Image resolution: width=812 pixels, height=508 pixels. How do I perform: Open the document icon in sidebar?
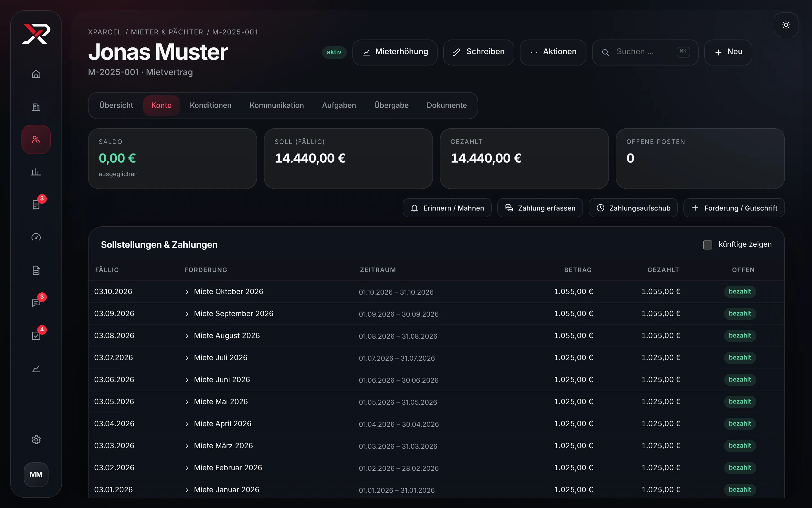36,270
